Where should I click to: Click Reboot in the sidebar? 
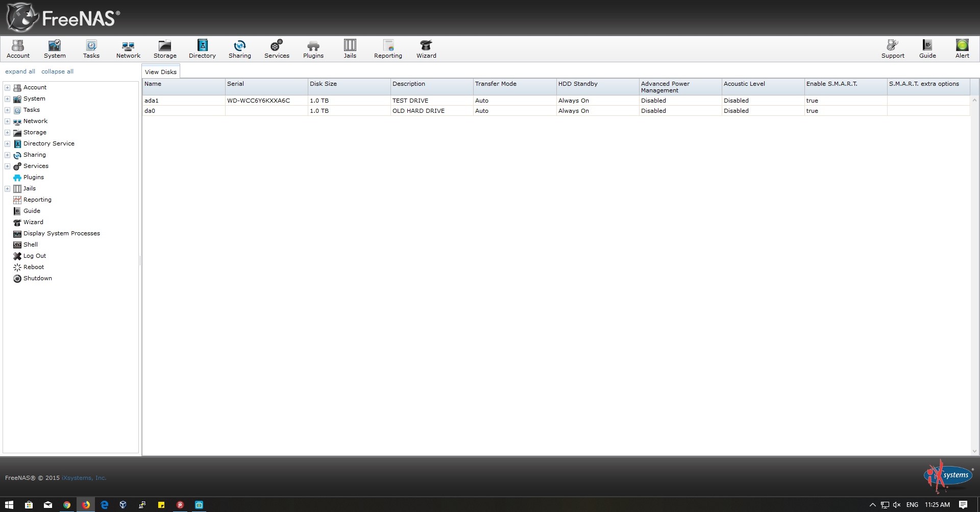pos(34,267)
